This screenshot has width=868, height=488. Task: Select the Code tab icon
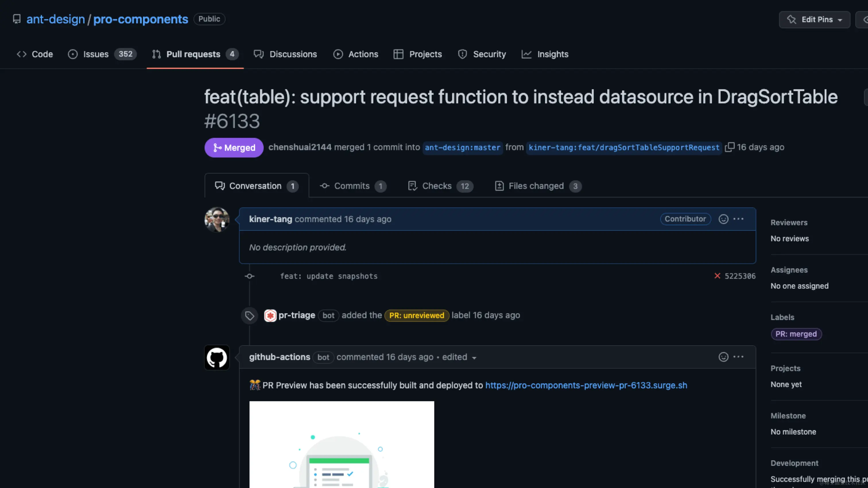[22, 54]
